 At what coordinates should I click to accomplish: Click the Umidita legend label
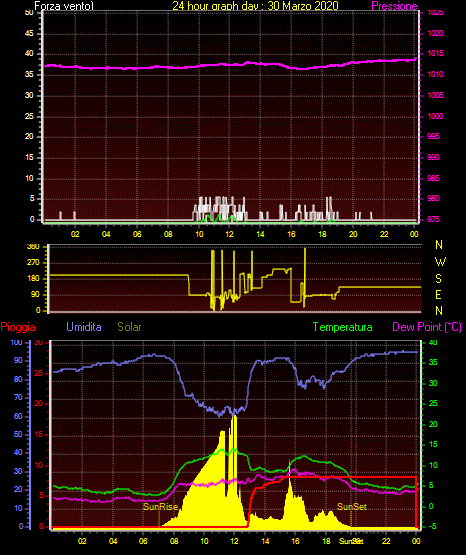coord(84,327)
